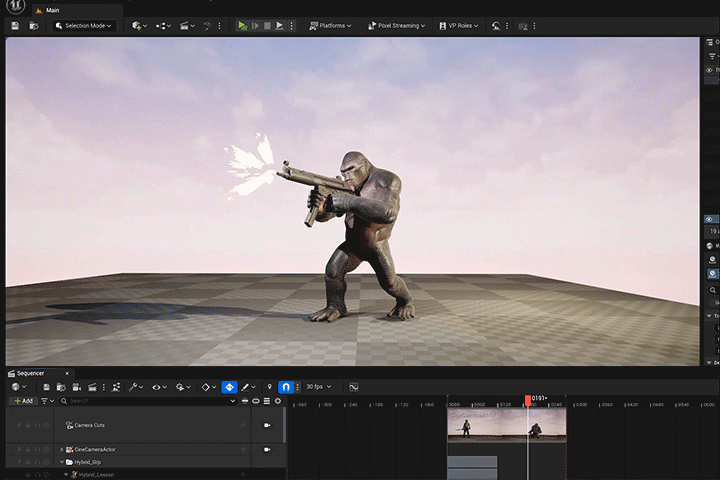The width and height of the screenshot is (720, 480).
Task: Click the camera cut thumbnail in timeline
Action: pos(506,425)
